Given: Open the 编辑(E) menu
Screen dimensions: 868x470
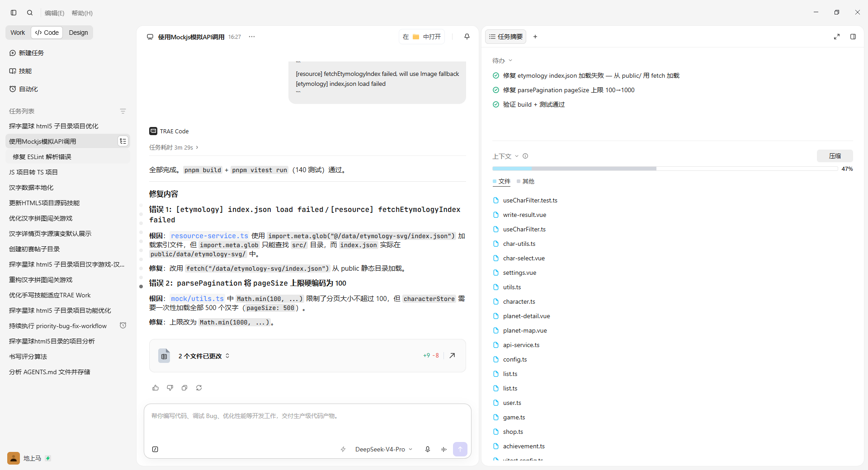Looking at the screenshot, I should pos(54,13).
